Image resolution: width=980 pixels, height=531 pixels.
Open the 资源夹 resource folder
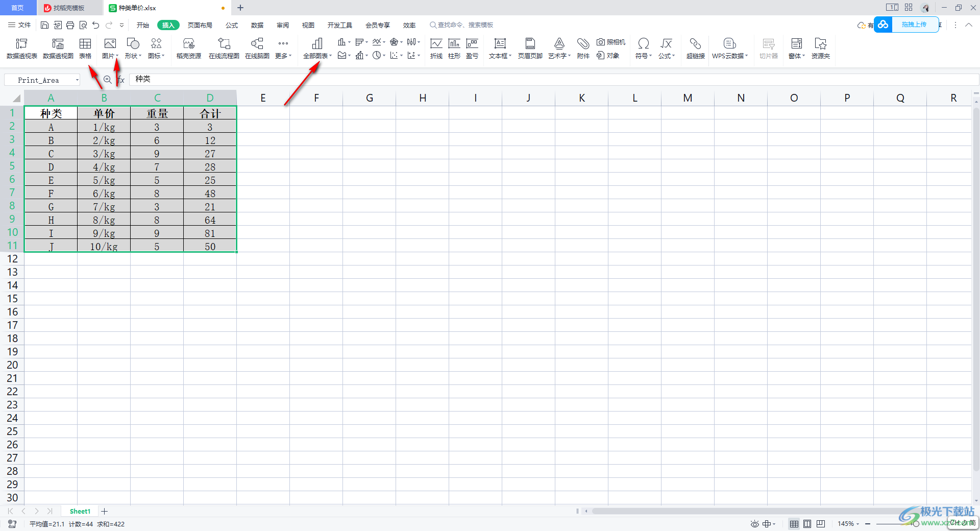click(x=821, y=49)
